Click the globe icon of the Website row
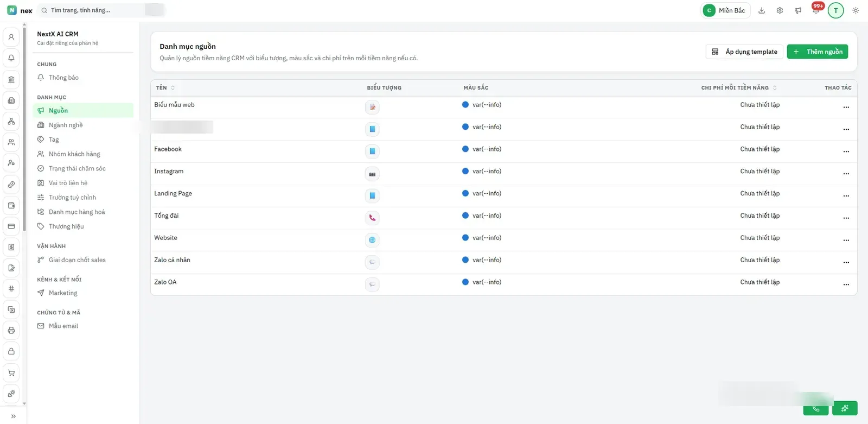868x424 pixels. (x=372, y=240)
